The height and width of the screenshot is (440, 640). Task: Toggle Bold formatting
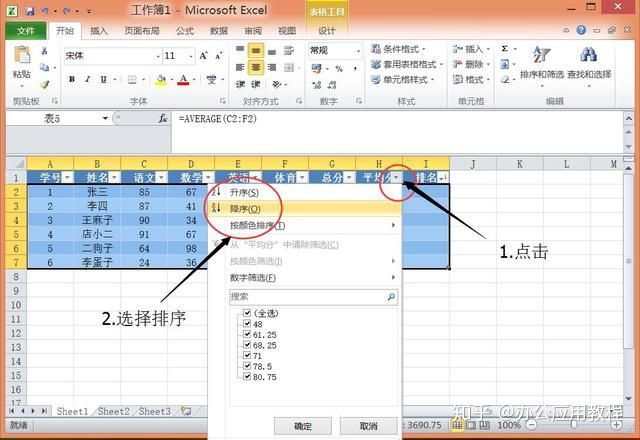point(72,79)
